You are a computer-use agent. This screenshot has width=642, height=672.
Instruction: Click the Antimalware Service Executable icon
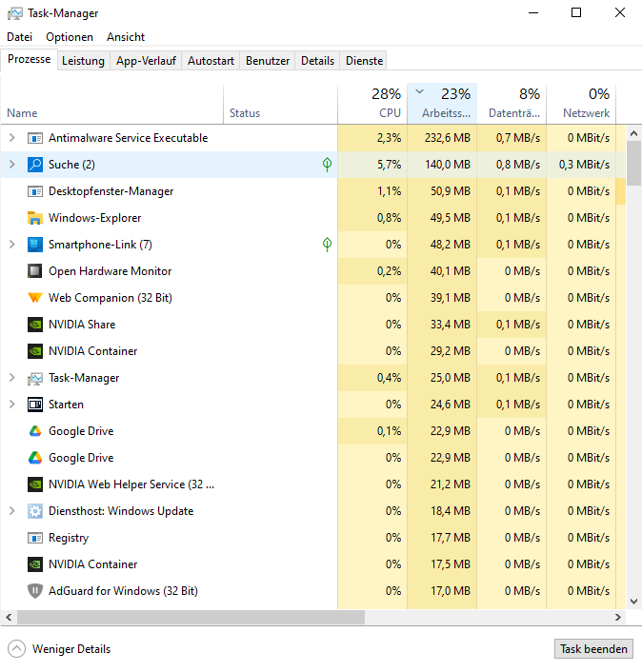(34, 138)
